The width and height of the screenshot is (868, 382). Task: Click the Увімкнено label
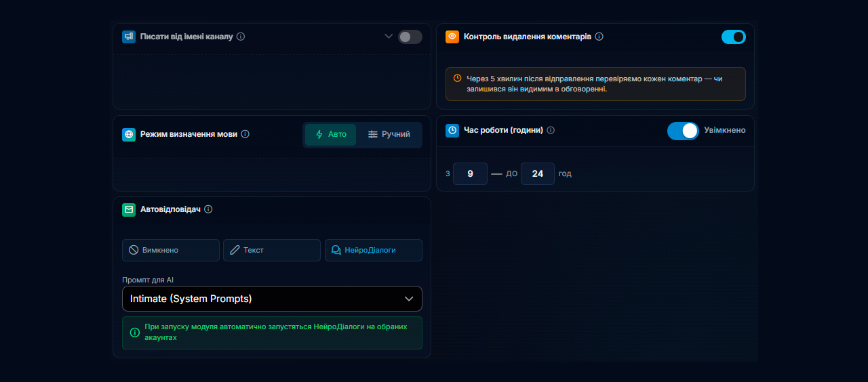[725, 130]
